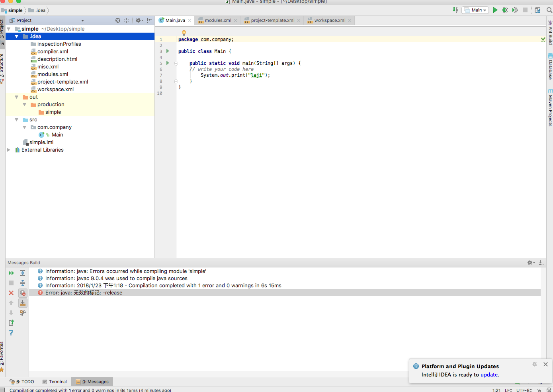Image resolution: width=553 pixels, height=392 pixels.
Task: Rerun build in Messages panel
Action: tap(11, 273)
